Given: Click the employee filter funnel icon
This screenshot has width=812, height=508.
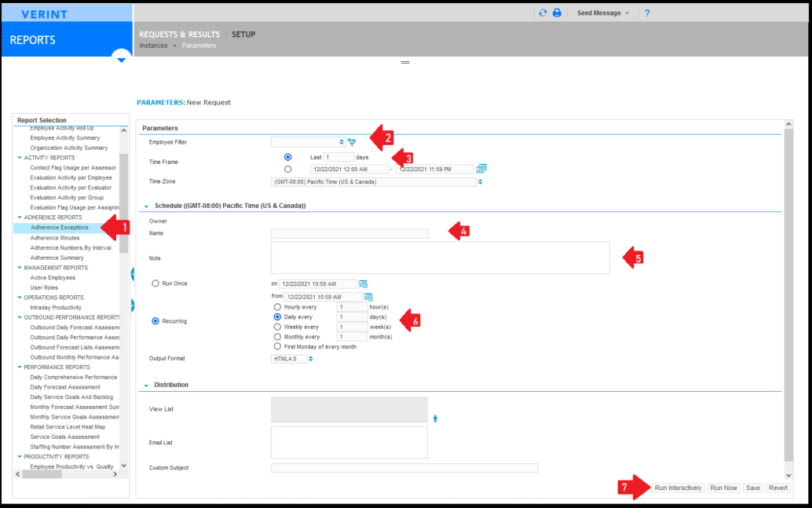Looking at the screenshot, I should [352, 142].
